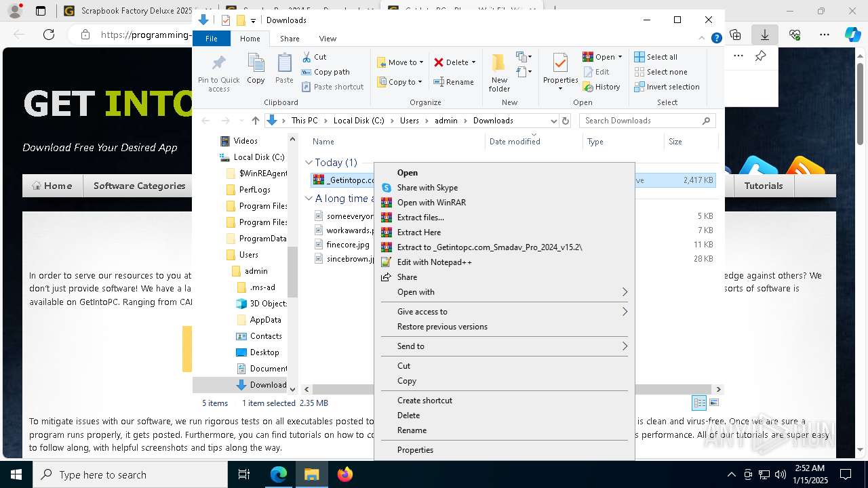Click the Up one level arrow

255,121
